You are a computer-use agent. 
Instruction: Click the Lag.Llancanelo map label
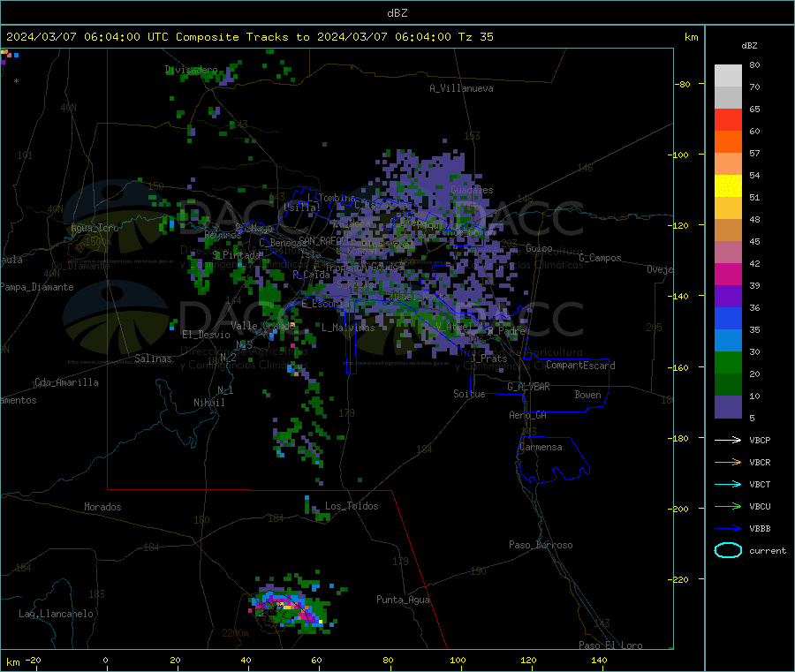click(x=56, y=614)
